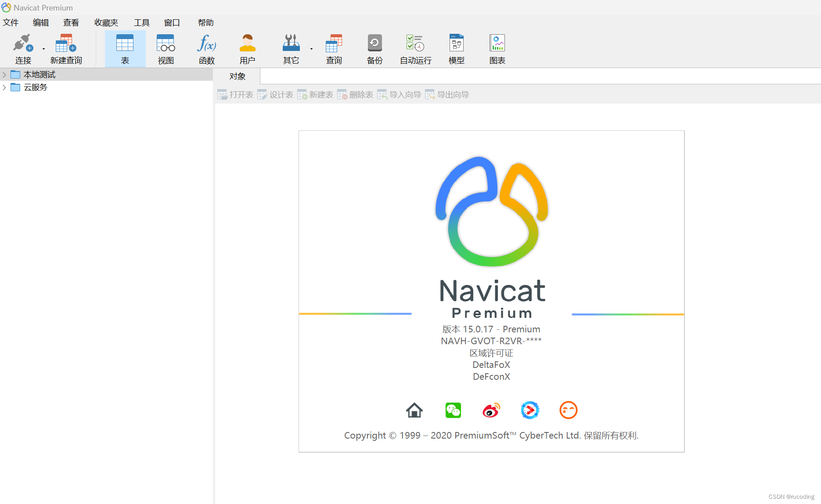The height and width of the screenshot is (504, 821).
Task: Click the orange smiley face icon
Action: click(569, 410)
